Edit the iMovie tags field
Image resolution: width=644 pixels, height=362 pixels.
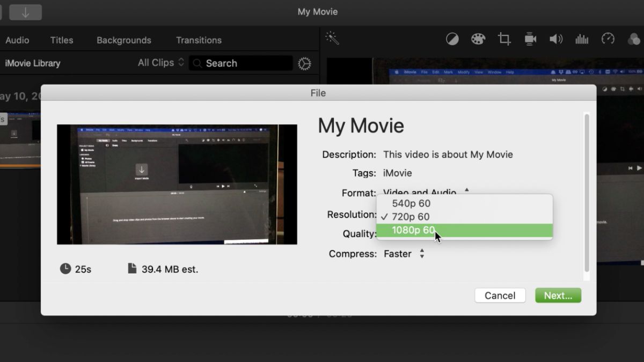coord(398,173)
